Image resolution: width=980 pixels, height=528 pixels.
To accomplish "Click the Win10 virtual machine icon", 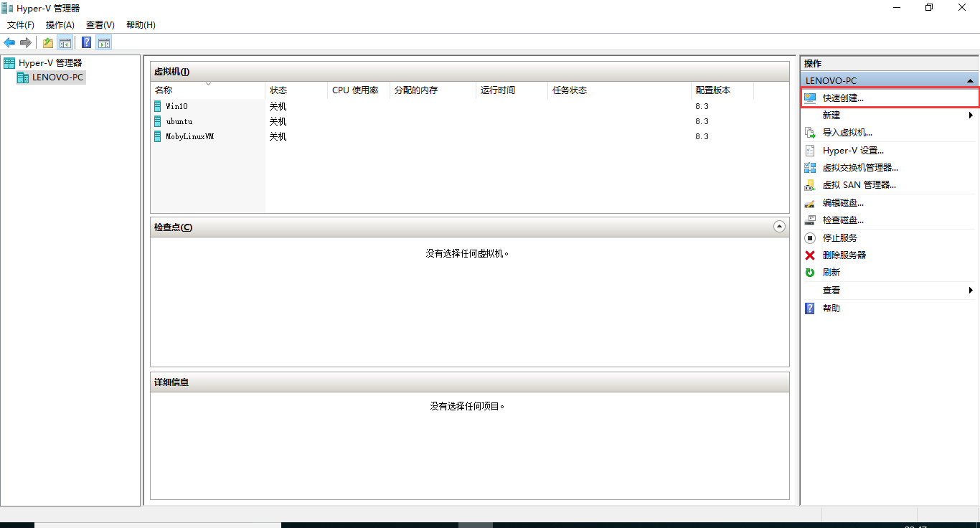I will (158, 105).
